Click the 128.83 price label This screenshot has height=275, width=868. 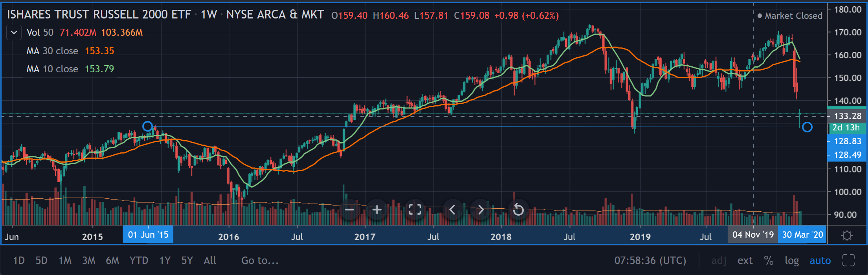[x=847, y=141]
